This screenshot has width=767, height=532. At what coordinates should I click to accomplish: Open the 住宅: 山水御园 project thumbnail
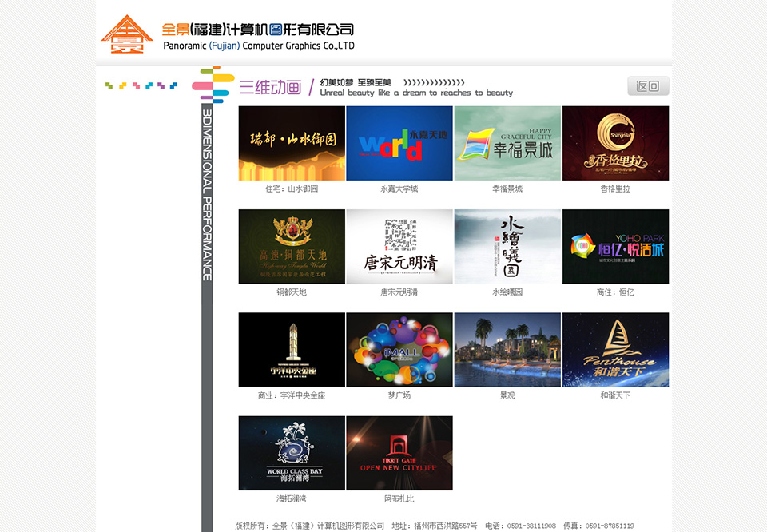[x=292, y=142]
